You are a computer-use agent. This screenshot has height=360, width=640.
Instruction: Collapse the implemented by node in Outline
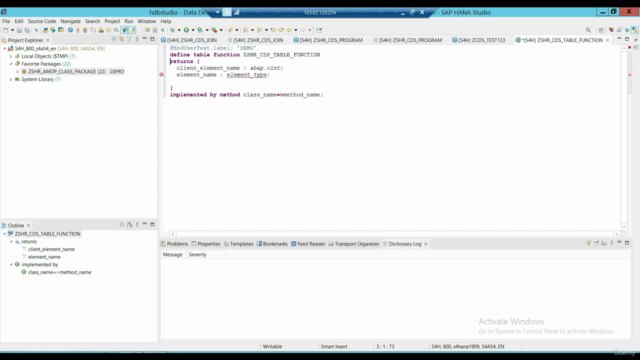click(x=11, y=264)
